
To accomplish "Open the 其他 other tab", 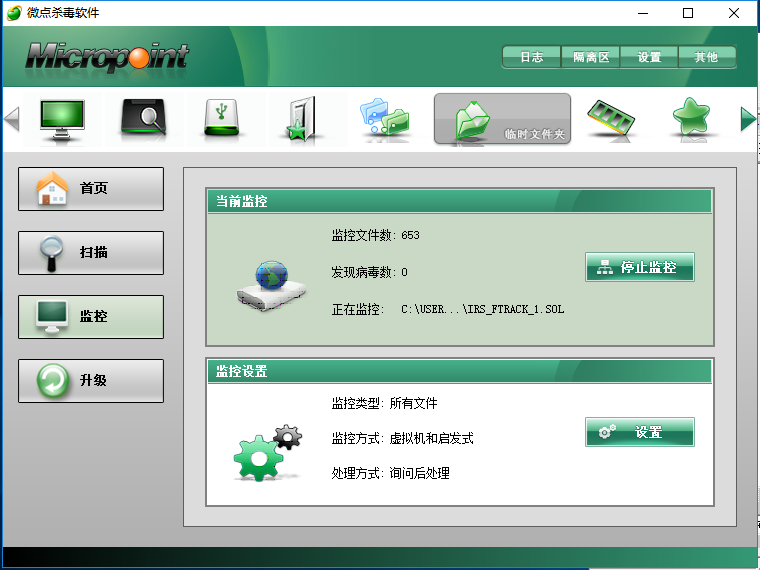I will 707,57.
